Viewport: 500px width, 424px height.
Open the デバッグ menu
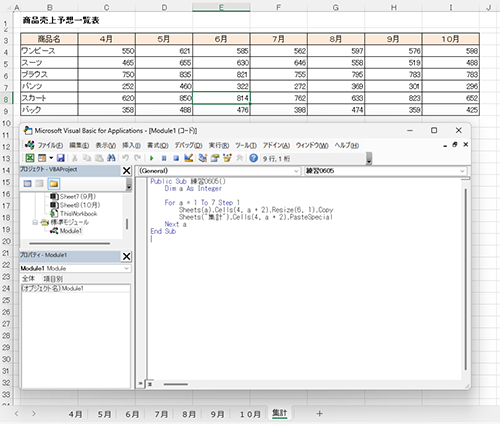[188, 145]
